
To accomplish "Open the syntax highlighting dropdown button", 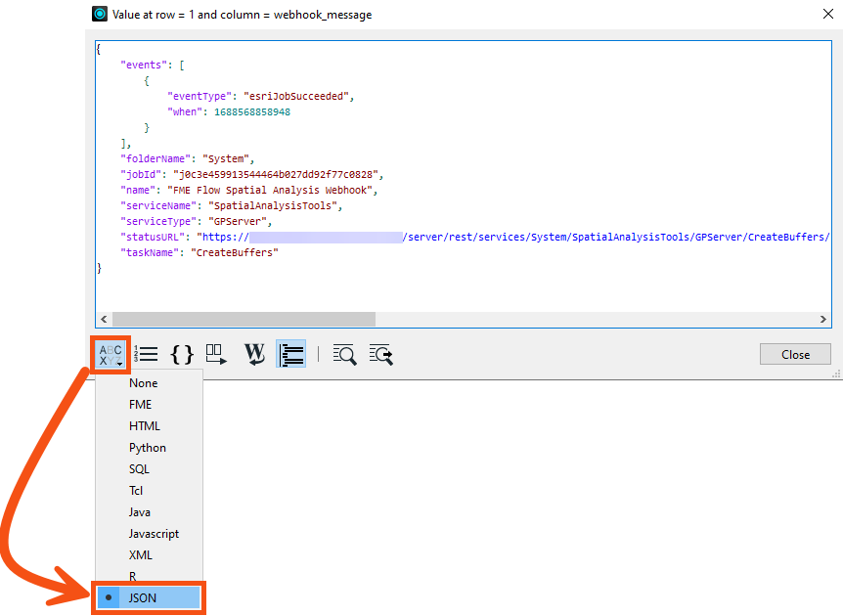I will click(111, 354).
